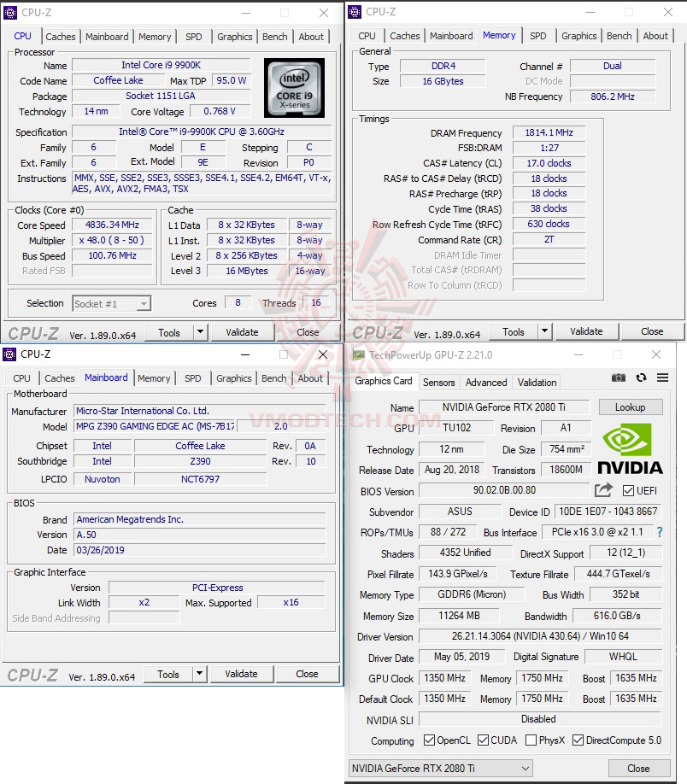Image resolution: width=687 pixels, height=784 pixels.
Task: Click the CPU-Z app icon in Memory window title bar
Action: coord(355,11)
